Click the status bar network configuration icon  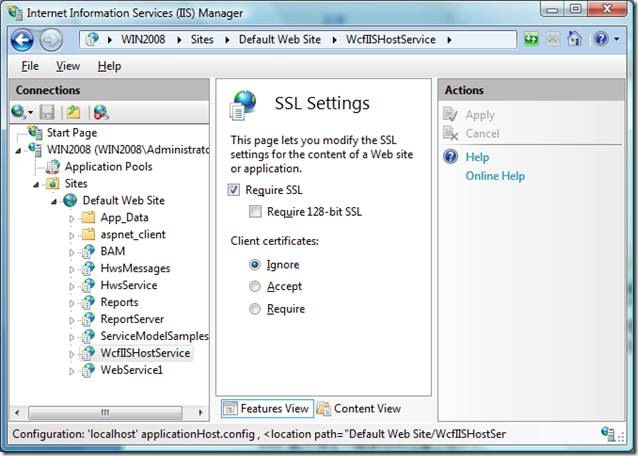click(608, 434)
